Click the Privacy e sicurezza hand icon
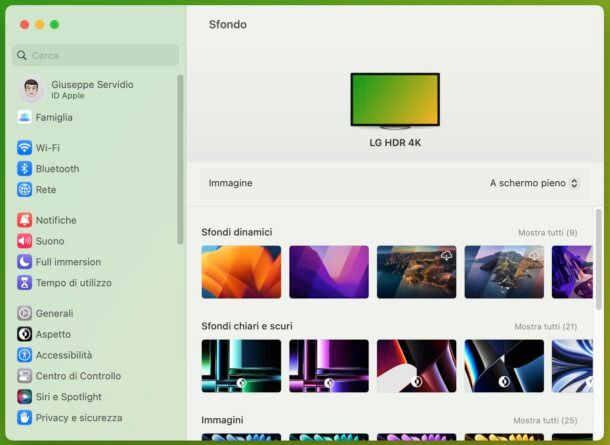This screenshot has width=610, height=445. (25, 418)
